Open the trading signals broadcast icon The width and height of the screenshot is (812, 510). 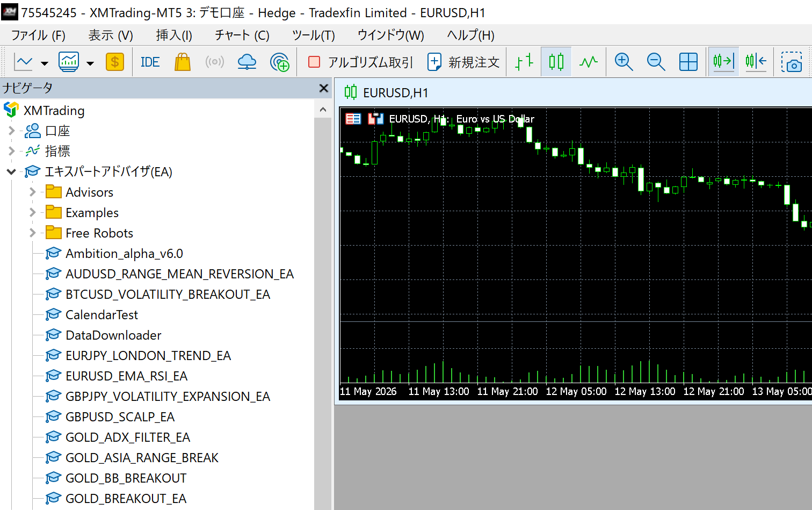pos(214,62)
